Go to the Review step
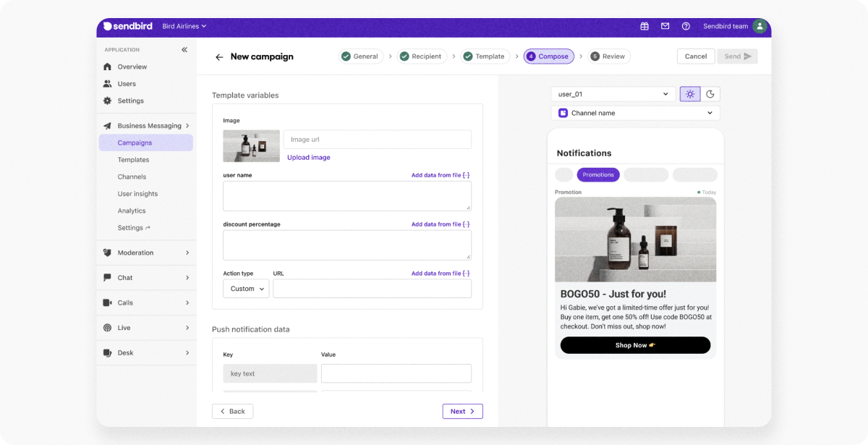This screenshot has height=445, width=868. pos(608,56)
